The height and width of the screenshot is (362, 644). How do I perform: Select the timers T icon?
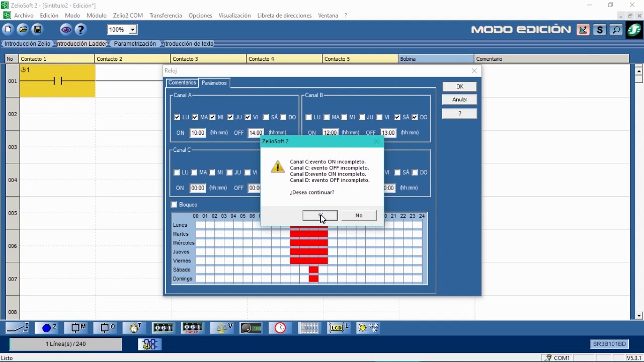pyautogui.click(x=135, y=328)
